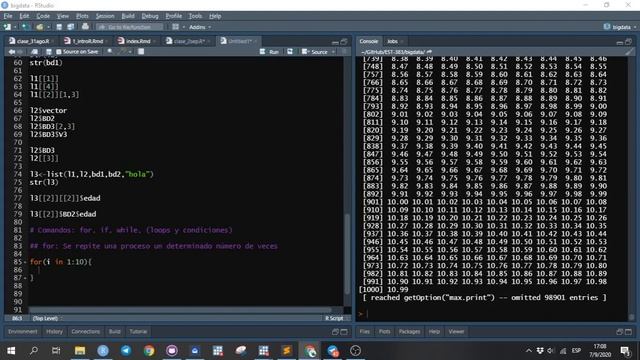The height and width of the screenshot is (360, 640).
Task: Open Sublime Text from the taskbar
Action: pyautogui.click(x=287, y=350)
